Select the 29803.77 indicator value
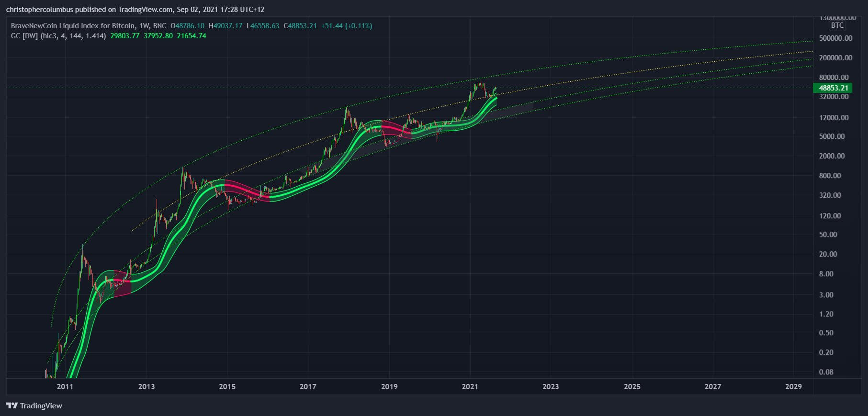This screenshot has height=416, width=868. [125, 36]
